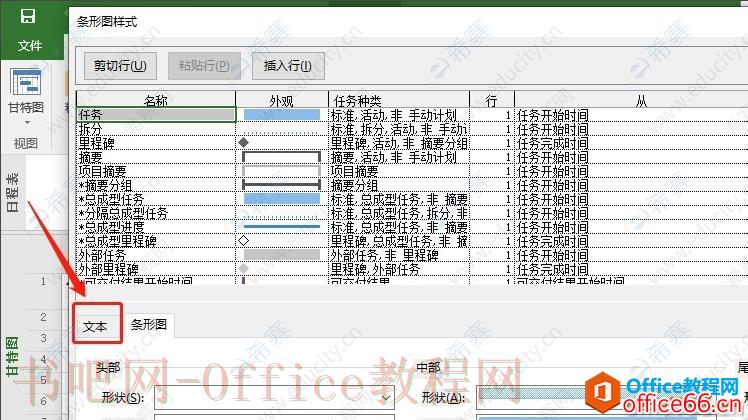This screenshot has width=748, height=420.
Task: Open the 文件 menu tab
Action: click(x=30, y=45)
